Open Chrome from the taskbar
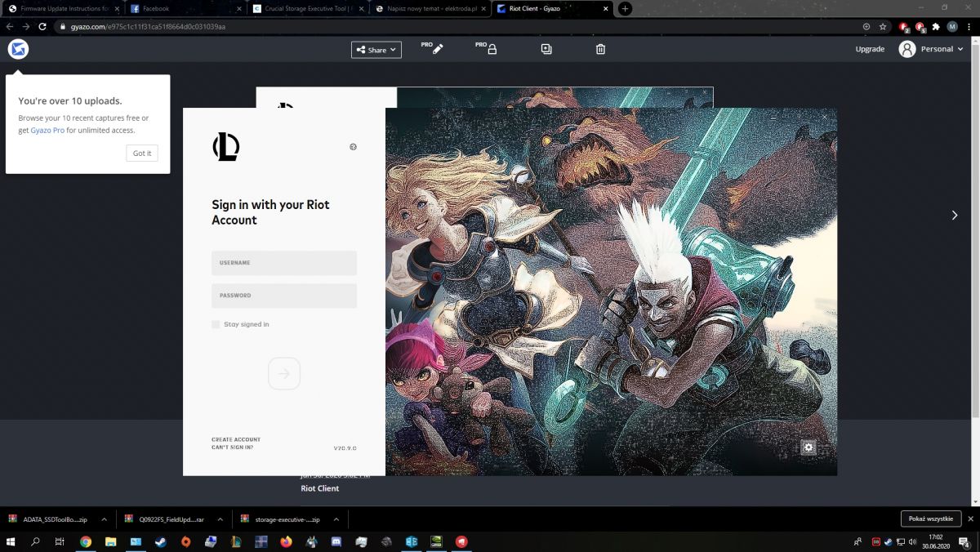980x552 pixels. 86,541
